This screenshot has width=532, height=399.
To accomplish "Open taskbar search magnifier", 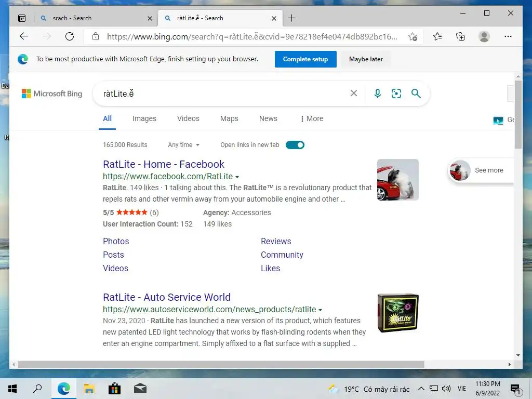I will [37, 389].
